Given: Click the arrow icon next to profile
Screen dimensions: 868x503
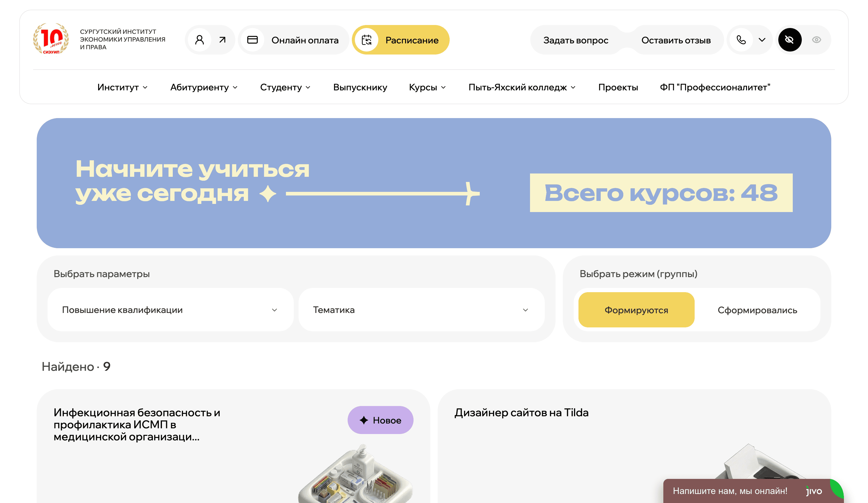Looking at the screenshot, I should point(222,40).
